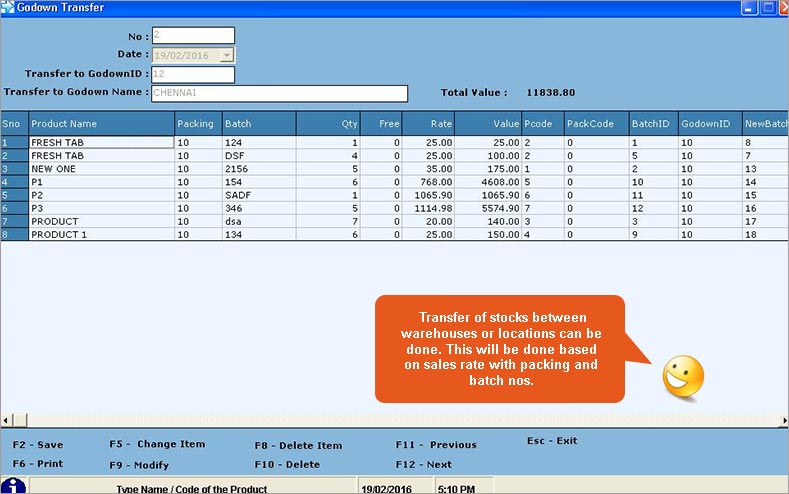Click the No input field
Image resolution: width=789 pixels, height=494 pixels.
pyautogui.click(x=192, y=36)
